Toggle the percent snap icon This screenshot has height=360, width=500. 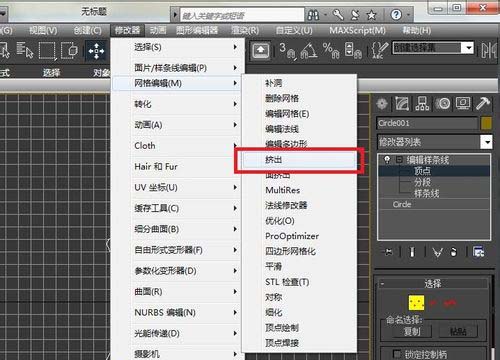coord(331,50)
